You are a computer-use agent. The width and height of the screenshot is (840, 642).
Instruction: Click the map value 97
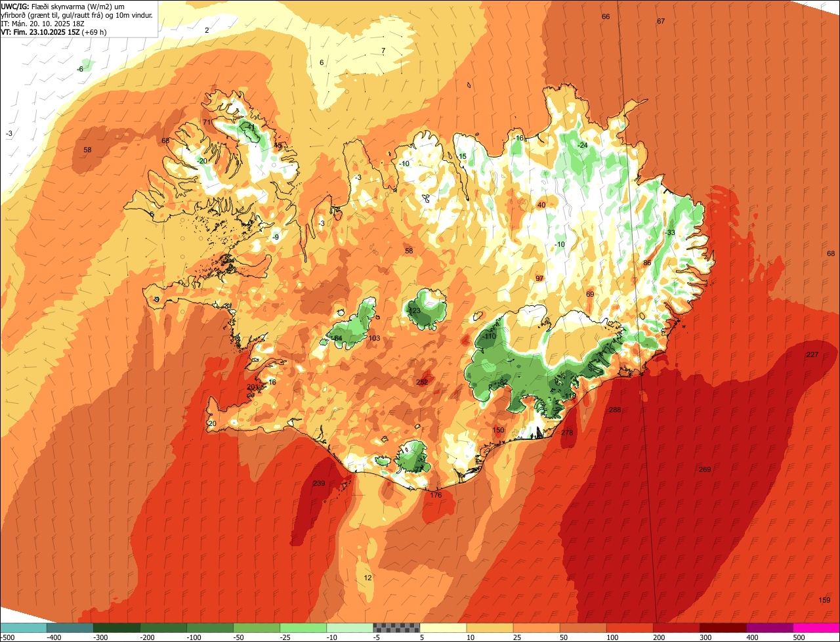539,278
